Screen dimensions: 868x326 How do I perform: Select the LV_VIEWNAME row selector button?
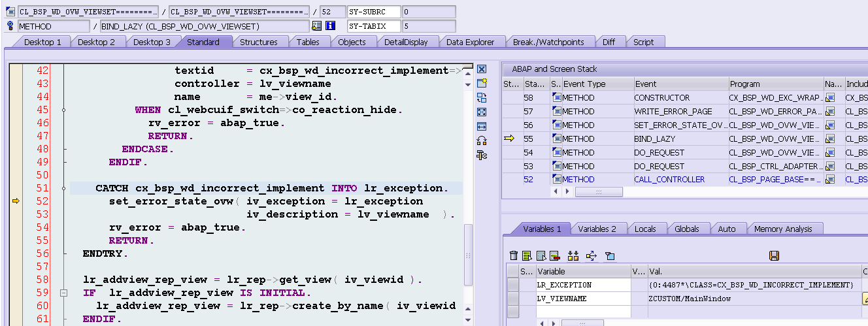coord(513,299)
